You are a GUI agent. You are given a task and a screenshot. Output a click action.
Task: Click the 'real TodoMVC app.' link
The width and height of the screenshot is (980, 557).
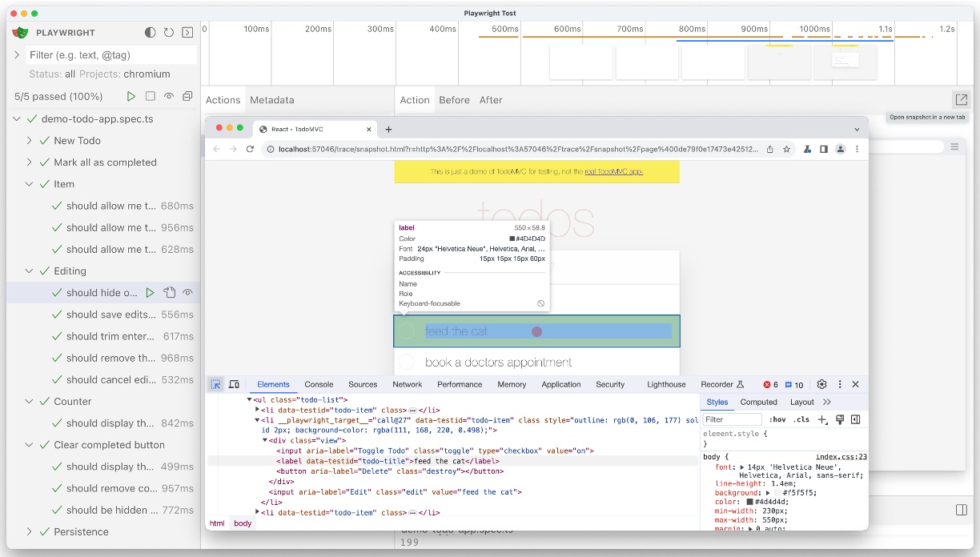(613, 171)
